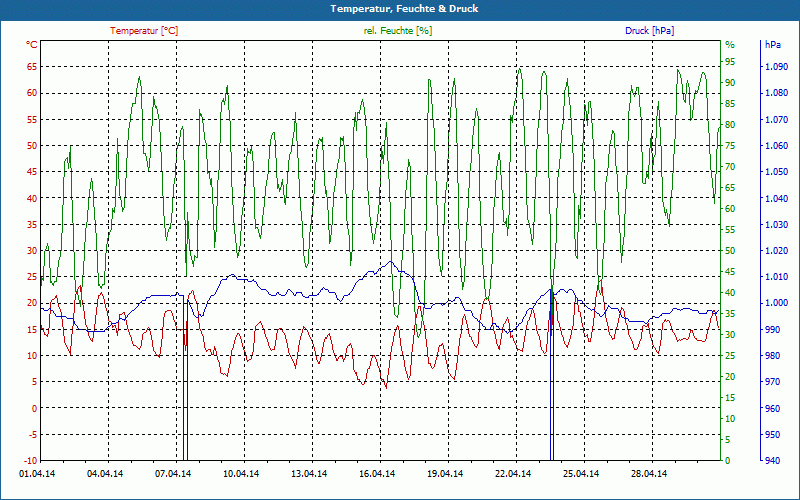Click the blue pressure axis value 990
The width and height of the screenshot is (800, 500).
(772, 330)
